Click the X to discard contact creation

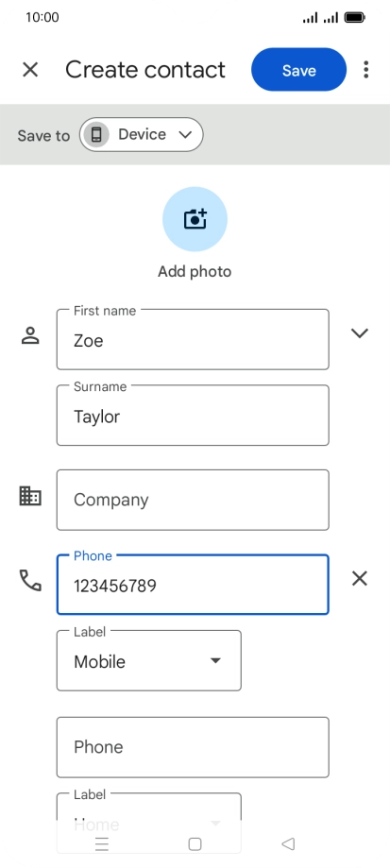tap(30, 70)
